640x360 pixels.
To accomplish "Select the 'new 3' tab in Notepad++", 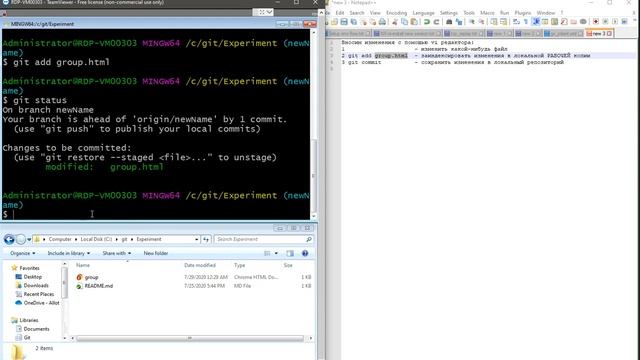I will click(599, 33).
